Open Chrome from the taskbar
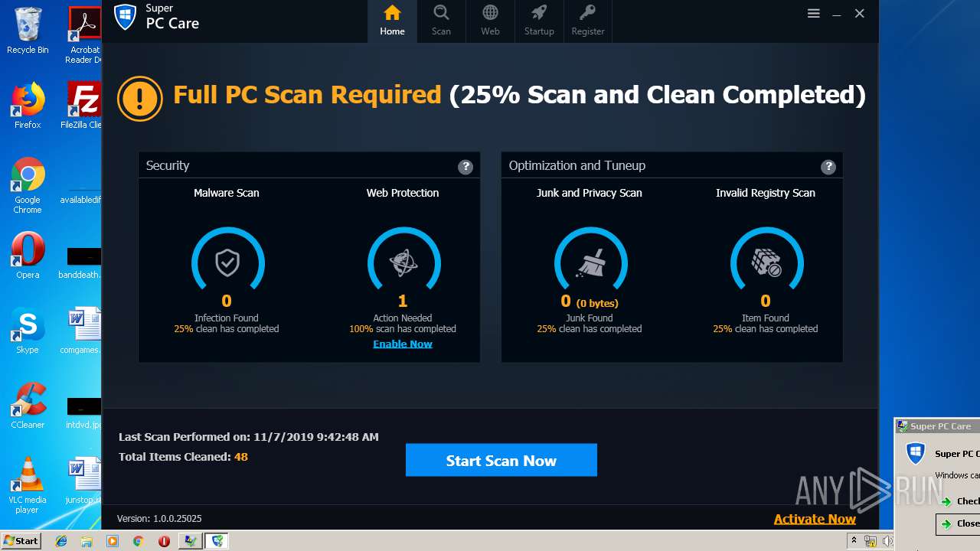This screenshot has height=551, width=980. 138,541
